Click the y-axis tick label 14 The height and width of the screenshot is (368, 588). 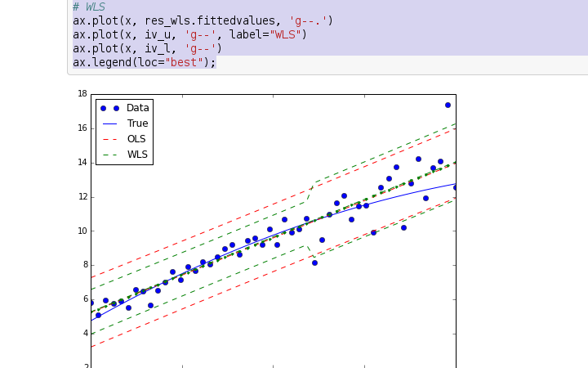pos(82,163)
